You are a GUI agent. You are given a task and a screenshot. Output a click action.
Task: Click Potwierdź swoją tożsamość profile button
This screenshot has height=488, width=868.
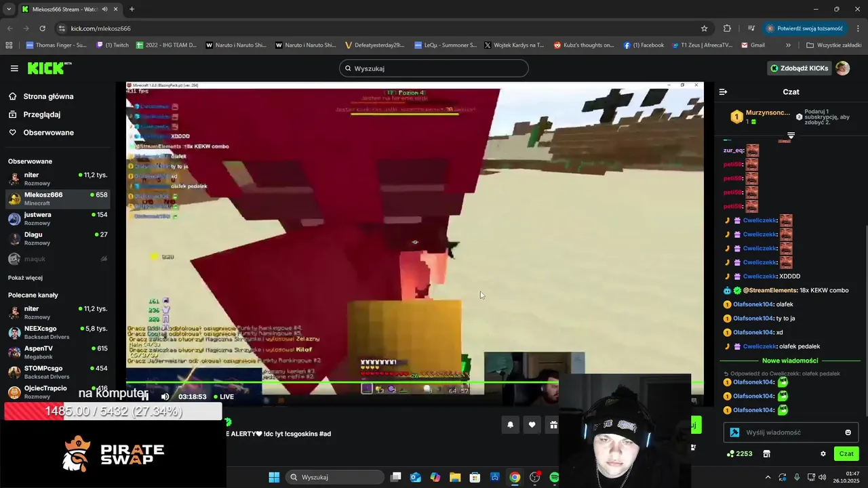pos(805,28)
